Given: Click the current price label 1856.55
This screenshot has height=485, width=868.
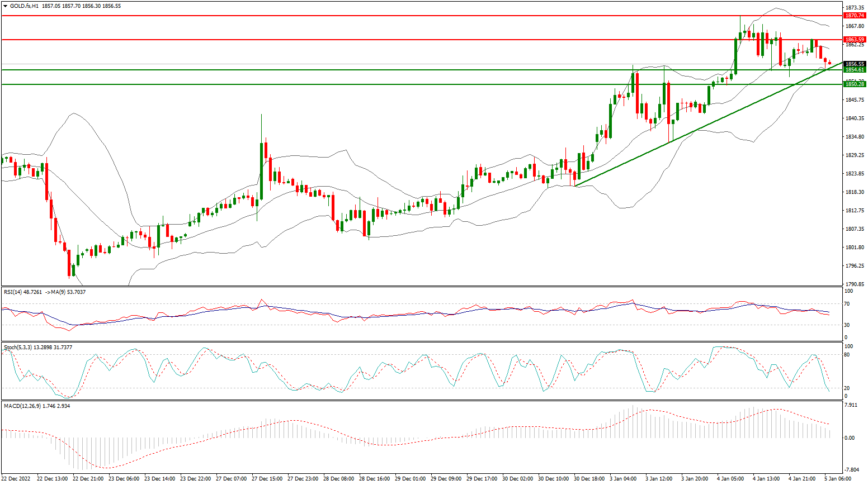Looking at the screenshot, I should point(855,64).
